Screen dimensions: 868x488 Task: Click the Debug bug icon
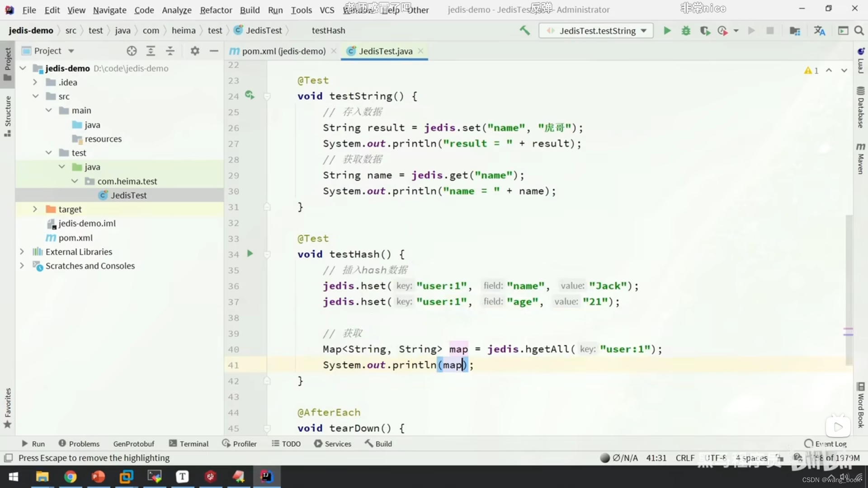(x=686, y=31)
